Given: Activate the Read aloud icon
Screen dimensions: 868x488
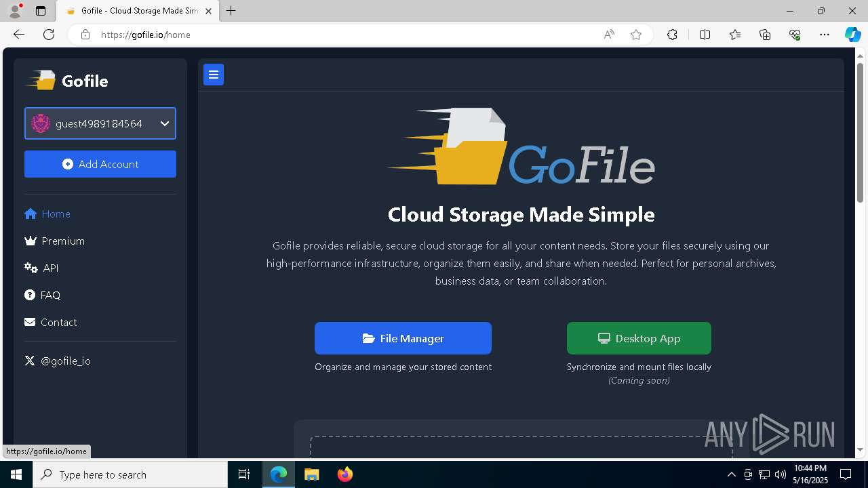Looking at the screenshot, I should click(609, 35).
